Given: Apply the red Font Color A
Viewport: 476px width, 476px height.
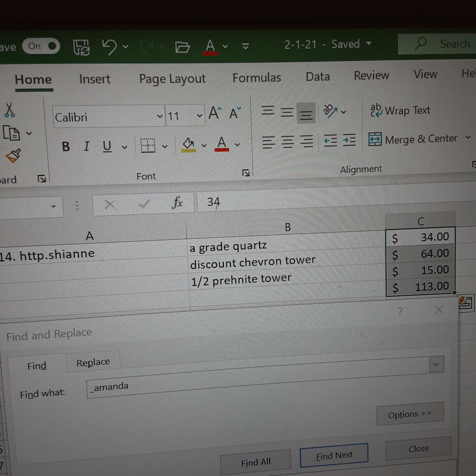Looking at the screenshot, I should (x=221, y=144).
